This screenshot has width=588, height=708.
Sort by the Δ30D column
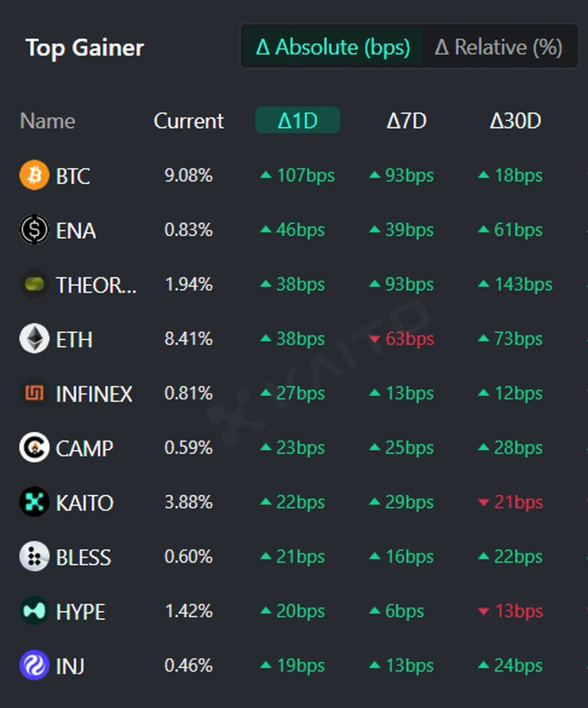pyautogui.click(x=515, y=121)
